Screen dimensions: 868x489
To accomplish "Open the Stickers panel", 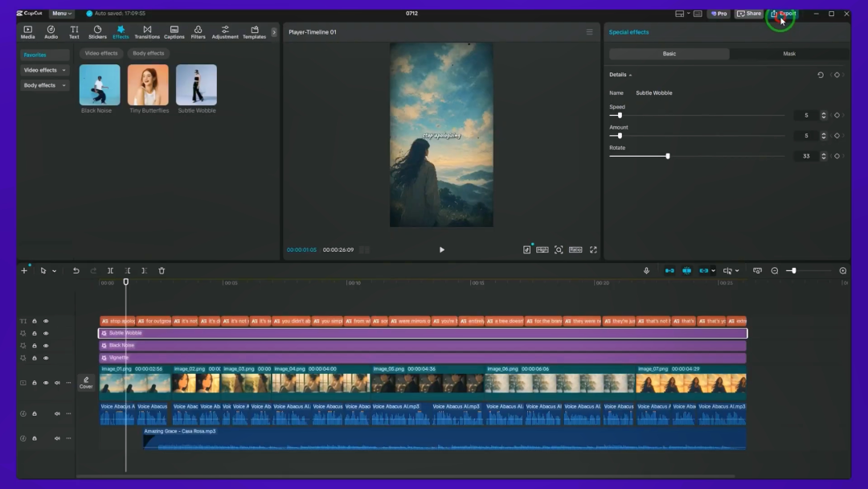I will [x=97, y=32].
